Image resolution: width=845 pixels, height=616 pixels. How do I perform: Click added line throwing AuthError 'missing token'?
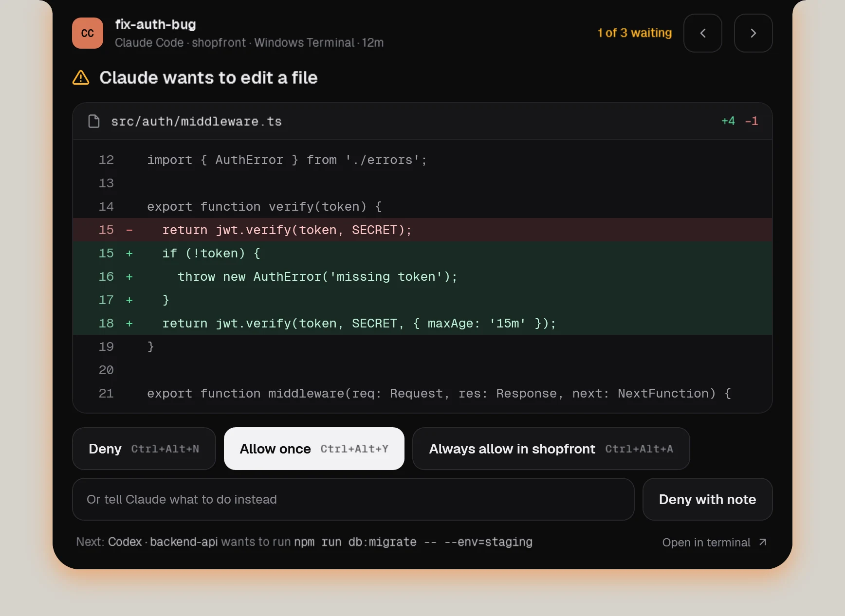422,276
